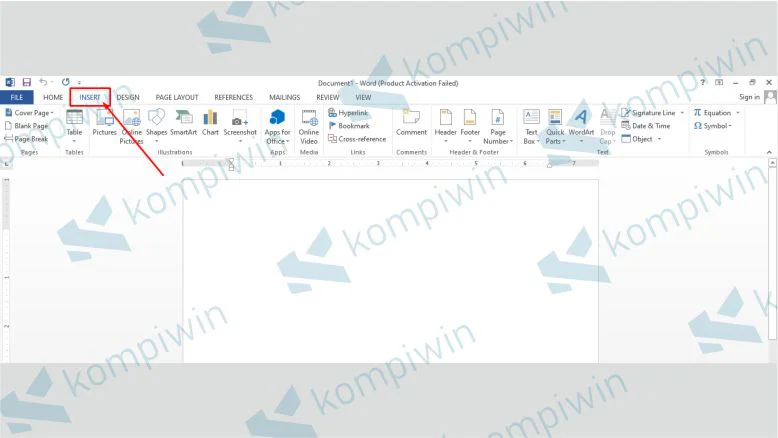Click the Save icon in quick access toolbar
The width and height of the screenshot is (778, 438).
pyautogui.click(x=27, y=82)
